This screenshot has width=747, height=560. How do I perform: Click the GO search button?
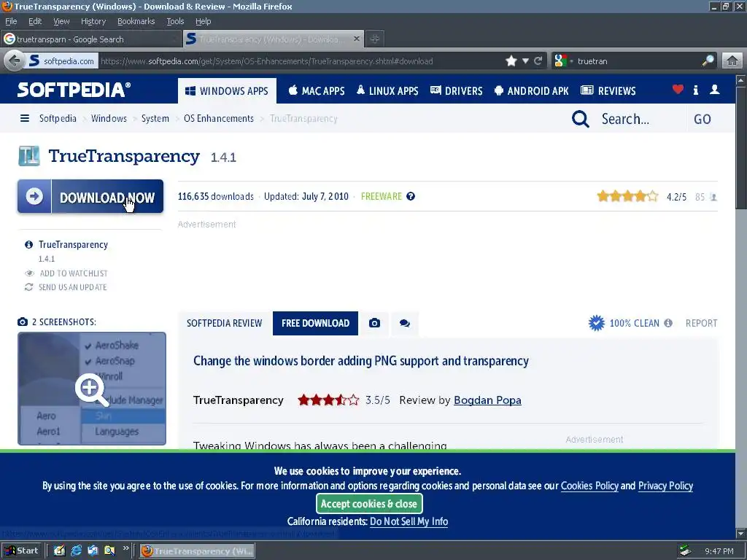coord(703,119)
